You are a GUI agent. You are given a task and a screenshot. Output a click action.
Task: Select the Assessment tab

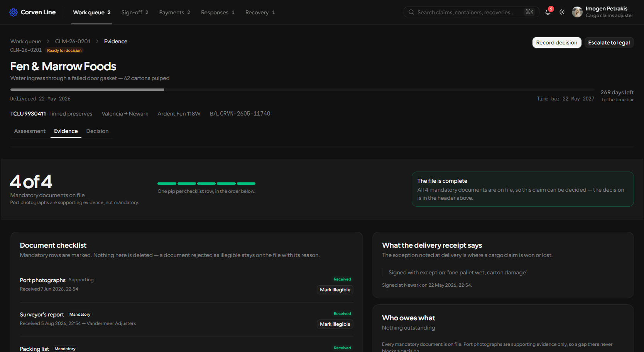coord(30,131)
